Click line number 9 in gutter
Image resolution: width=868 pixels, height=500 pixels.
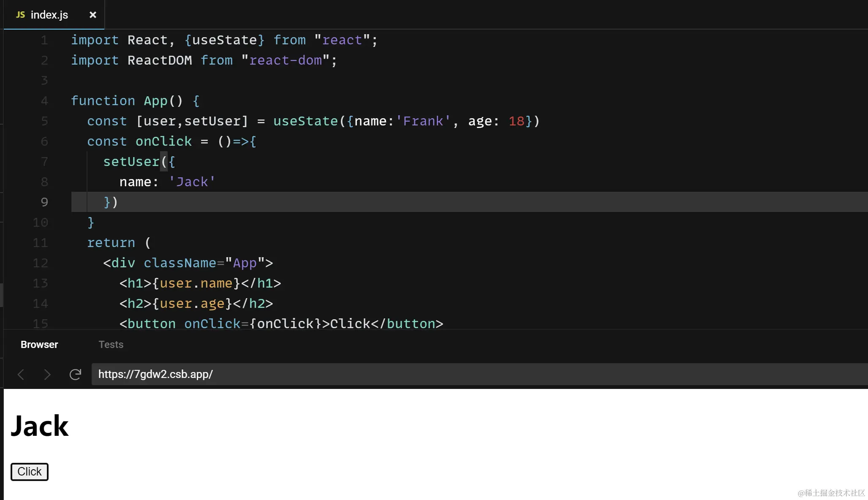tap(44, 202)
